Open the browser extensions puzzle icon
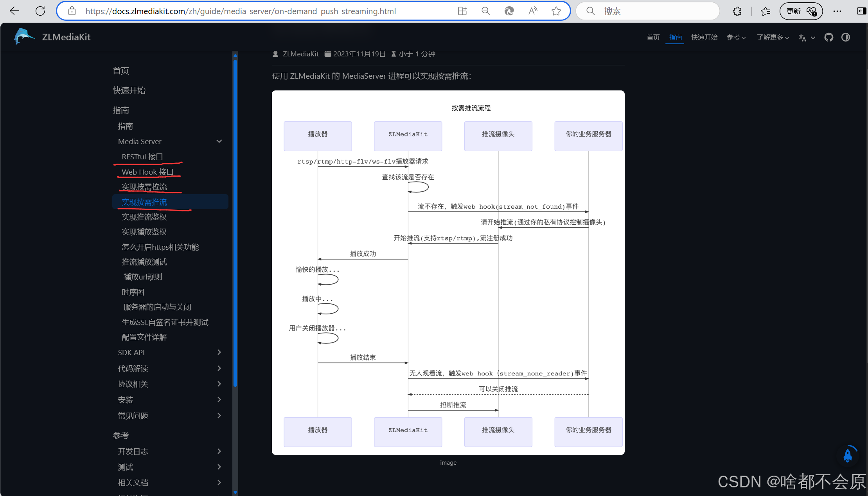This screenshot has height=496, width=868. [x=738, y=11]
